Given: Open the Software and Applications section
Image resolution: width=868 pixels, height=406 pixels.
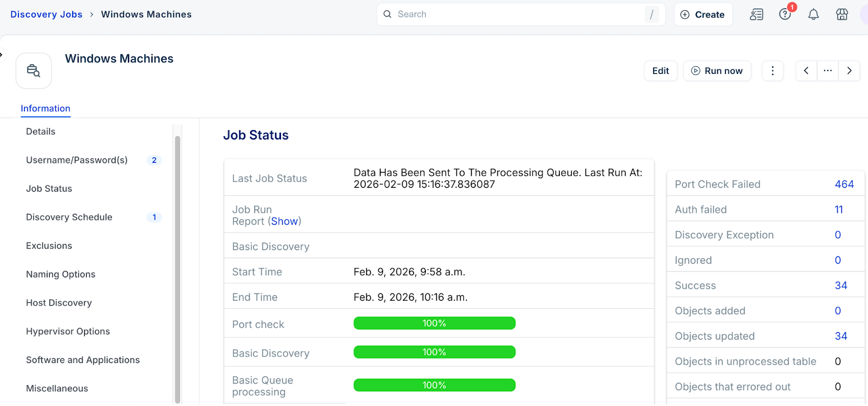Looking at the screenshot, I should coord(83,360).
